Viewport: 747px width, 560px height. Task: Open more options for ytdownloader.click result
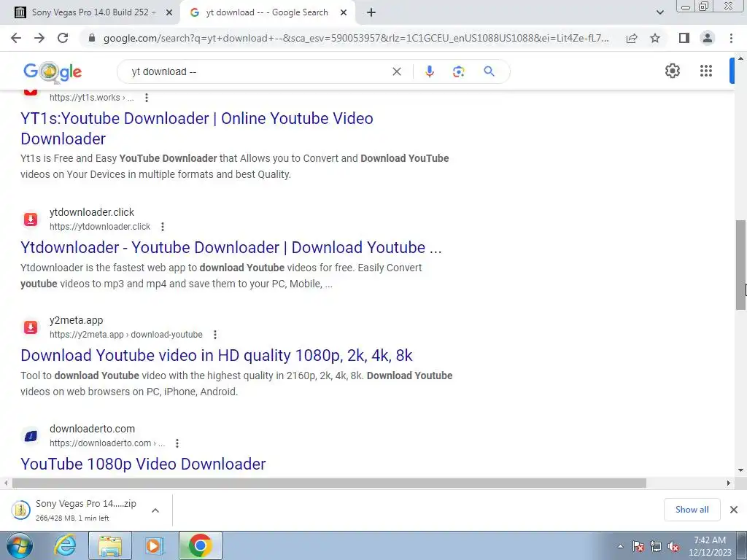(x=163, y=227)
